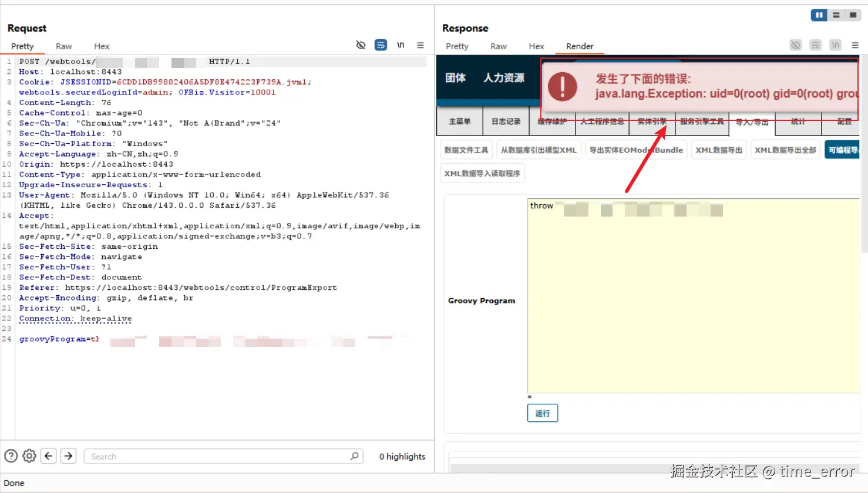Toggle word wrap icon in Request panel
The width and height of the screenshot is (868, 493).
381,45
